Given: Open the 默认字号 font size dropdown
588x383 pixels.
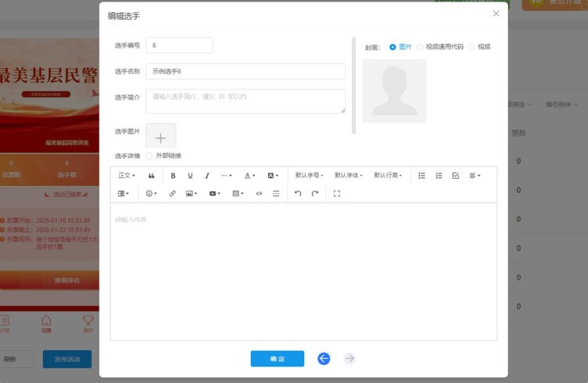Looking at the screenshot, I should pyautogui.click(x=309, y=176).
